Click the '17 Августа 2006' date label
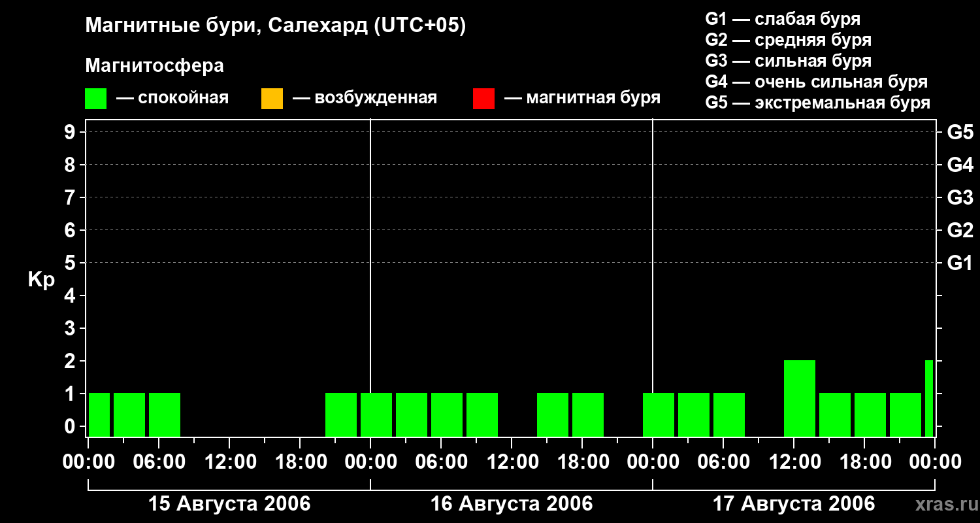This screenshot has width=980, height=523. (x=794, y=503)
